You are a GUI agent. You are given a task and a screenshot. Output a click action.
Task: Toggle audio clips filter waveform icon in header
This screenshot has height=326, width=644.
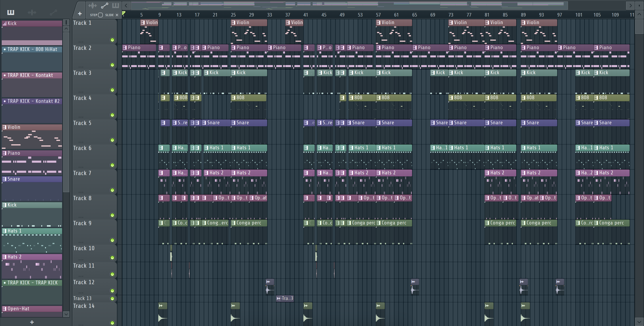(92, 5)
